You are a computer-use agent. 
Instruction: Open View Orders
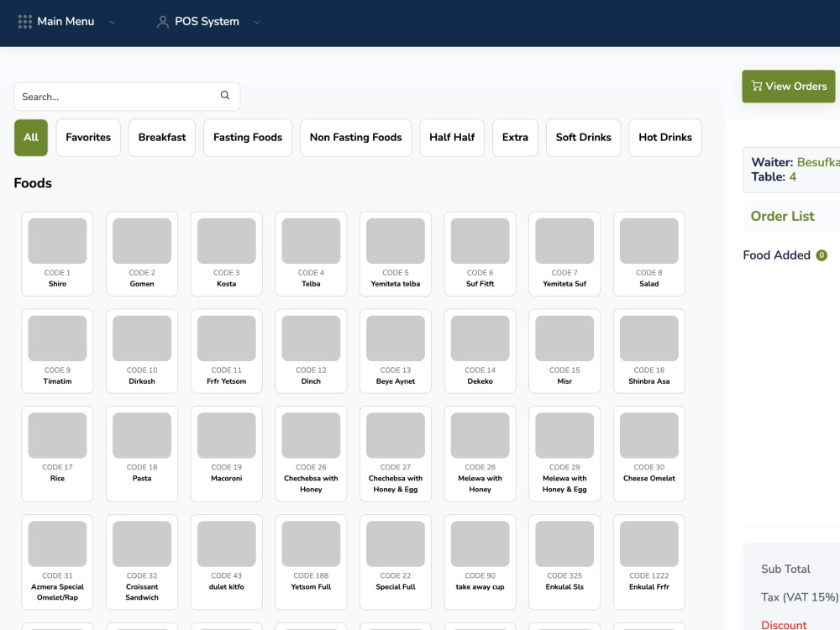click(x=789, y=87)
